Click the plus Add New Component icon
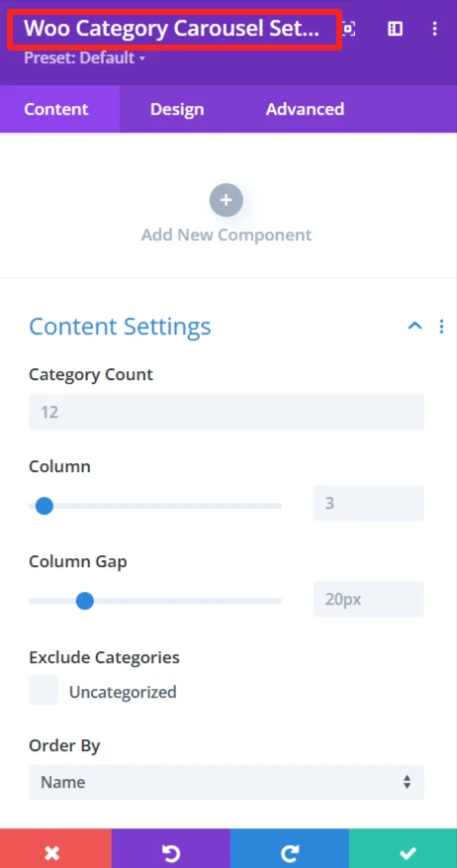457x868 pixels. (x=227, y=200)
